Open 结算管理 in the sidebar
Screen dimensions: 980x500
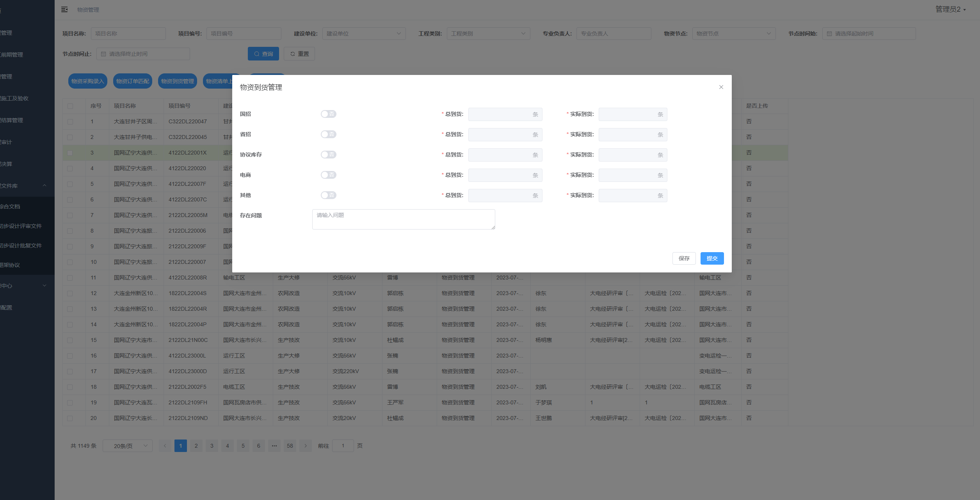tap(27, 120)
